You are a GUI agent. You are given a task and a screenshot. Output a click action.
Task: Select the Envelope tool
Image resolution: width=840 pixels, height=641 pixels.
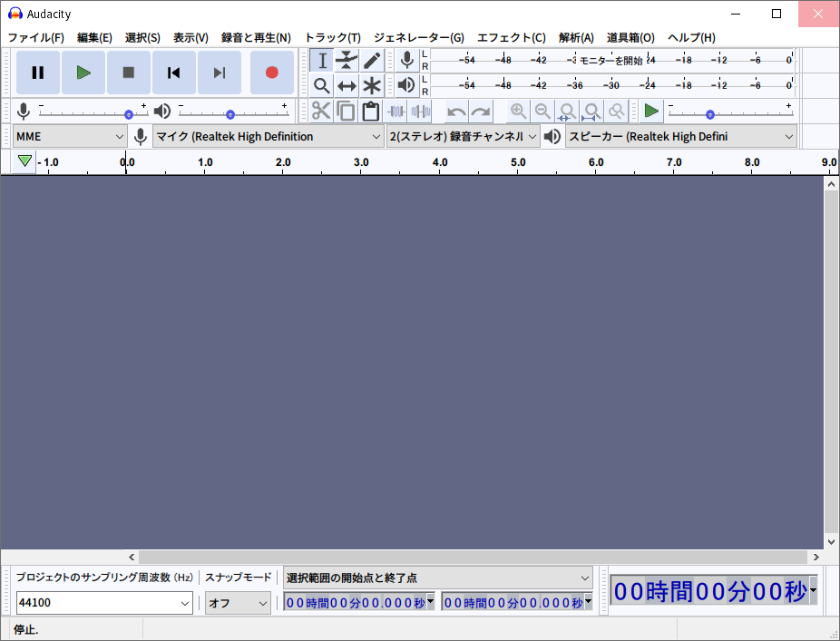(x=347, y=61)
